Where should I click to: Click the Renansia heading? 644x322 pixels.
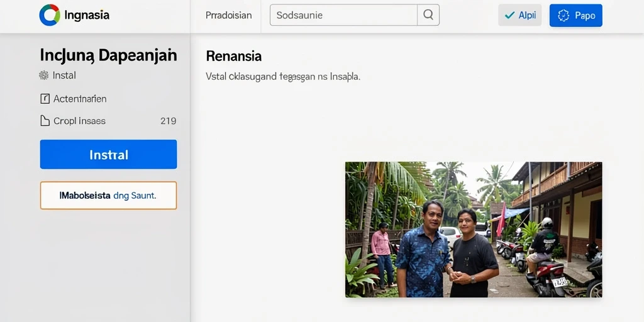coord(234,56)
